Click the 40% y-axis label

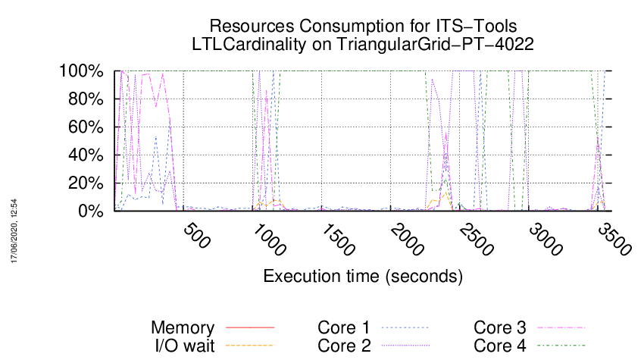point(86,155)
